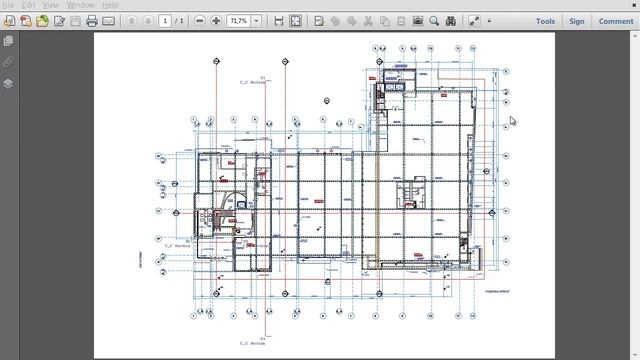Close the document with the X button
This screenshot has height=360, width=640.
pyautogui.click(x=635, y=5)
